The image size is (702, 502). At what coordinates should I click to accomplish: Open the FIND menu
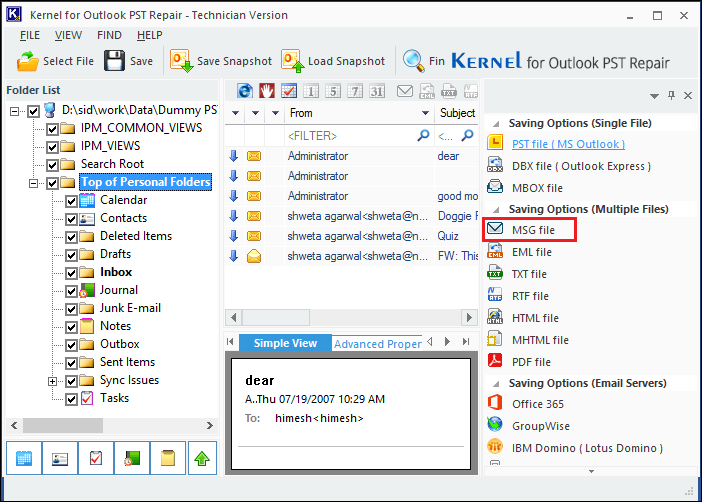point(109,35)
